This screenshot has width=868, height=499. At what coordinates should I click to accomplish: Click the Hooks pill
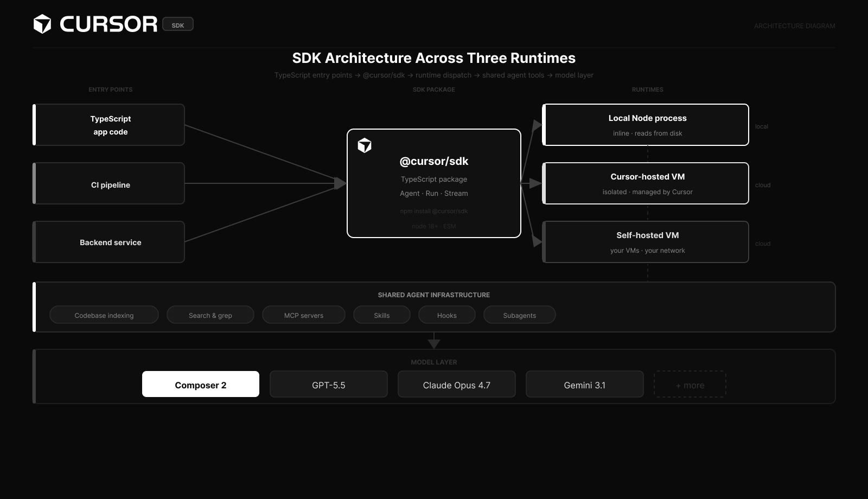tap(447, 315)
